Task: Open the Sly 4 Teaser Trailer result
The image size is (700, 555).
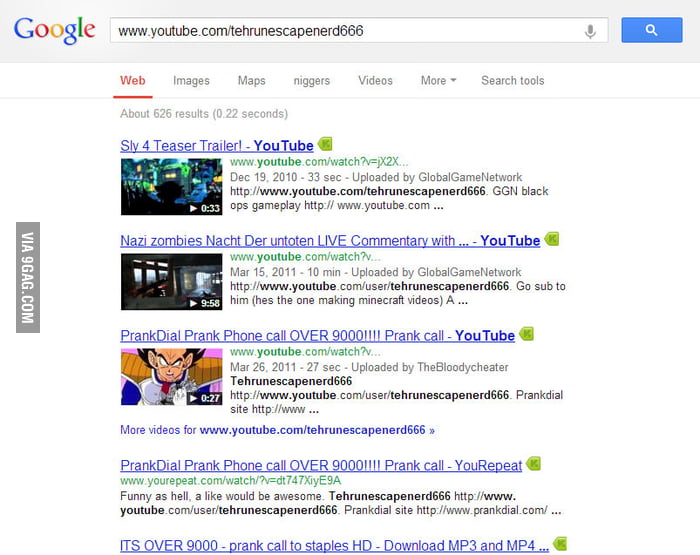Action: pos(217,146)
